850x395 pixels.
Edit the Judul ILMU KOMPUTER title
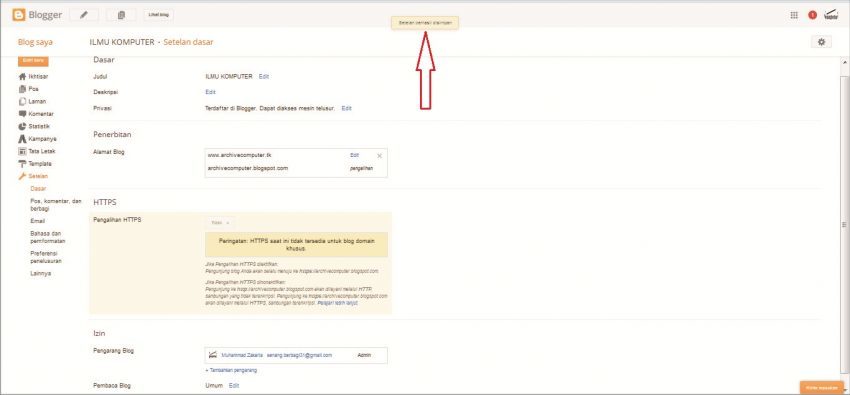pos(263,76)
